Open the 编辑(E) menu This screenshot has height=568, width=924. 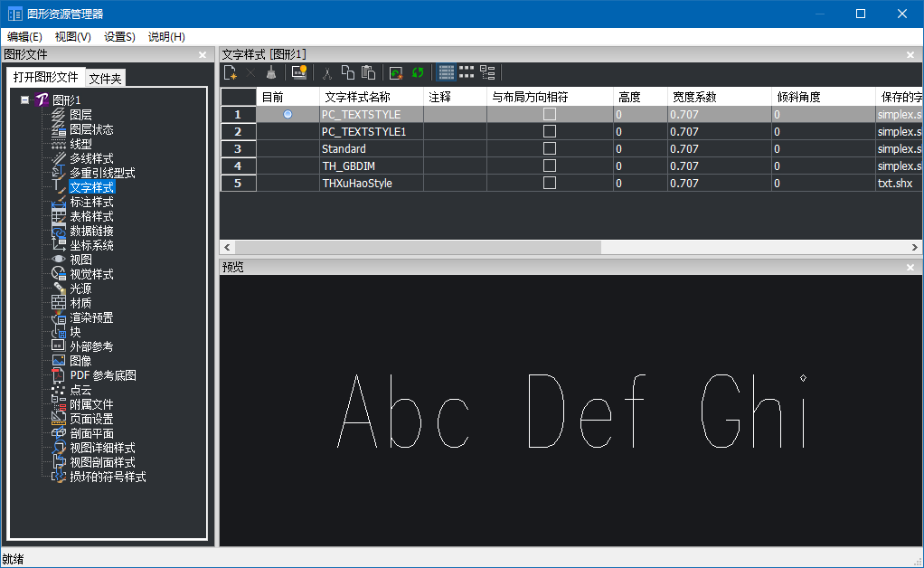click(x=25, y=37)
